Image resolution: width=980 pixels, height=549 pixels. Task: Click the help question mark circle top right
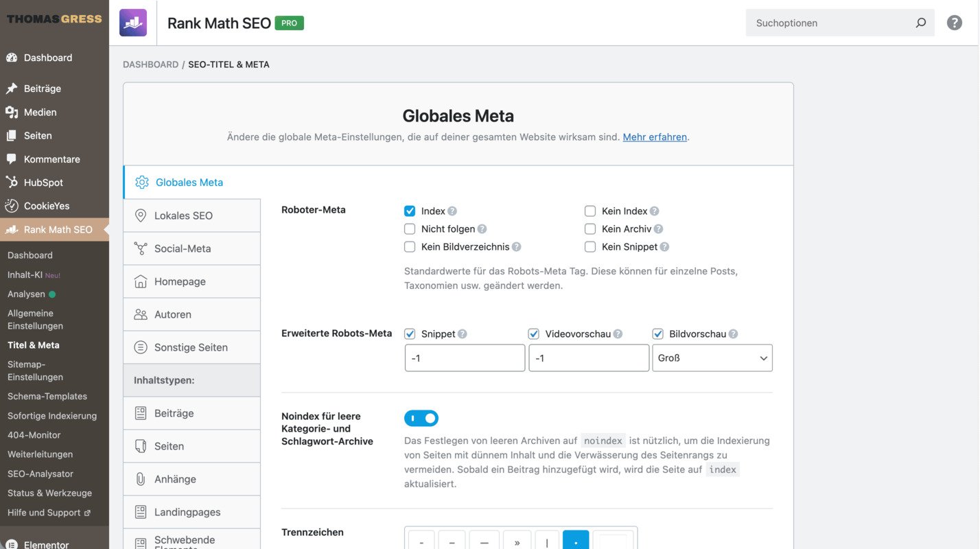(x=954, y=22)
